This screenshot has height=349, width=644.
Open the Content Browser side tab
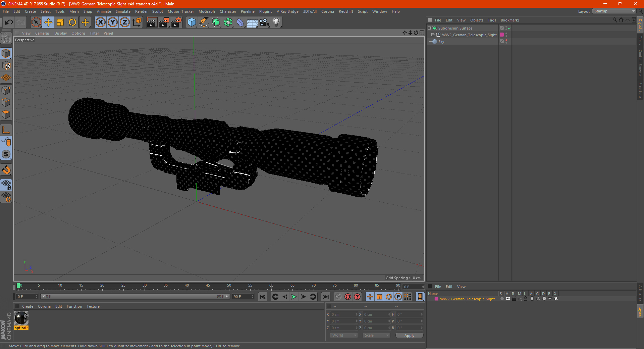640,63
